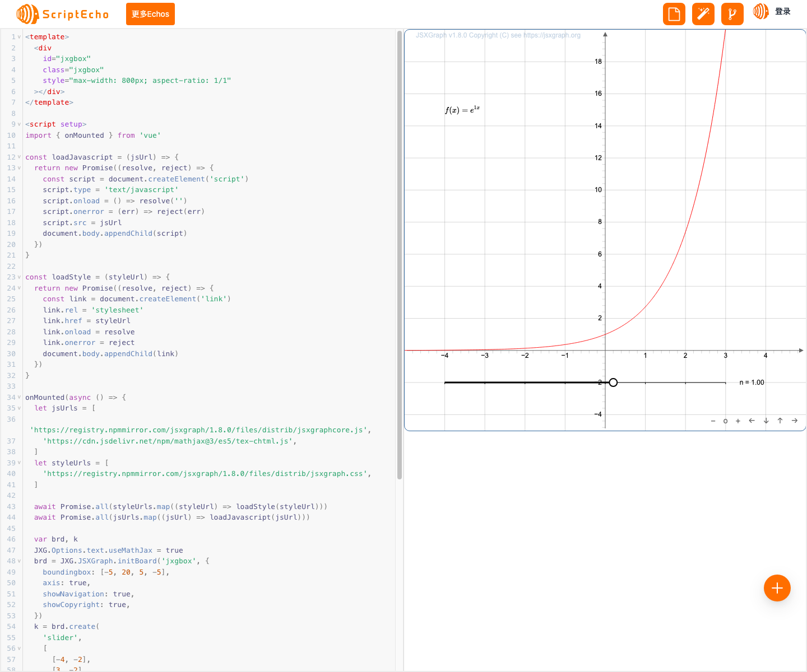Collapse code fold at line 24
Image resolution: width=807 pixels, height=672 pixels.
point(19,288)
